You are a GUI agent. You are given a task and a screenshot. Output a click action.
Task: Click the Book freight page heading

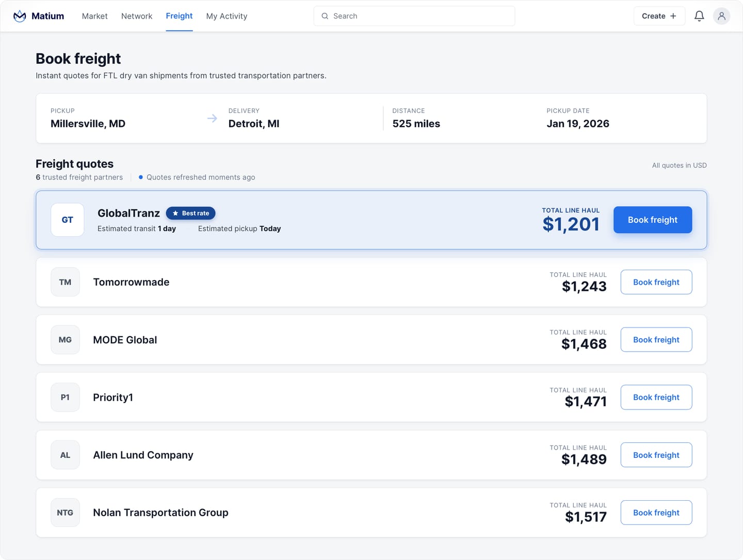click(78, 59)
